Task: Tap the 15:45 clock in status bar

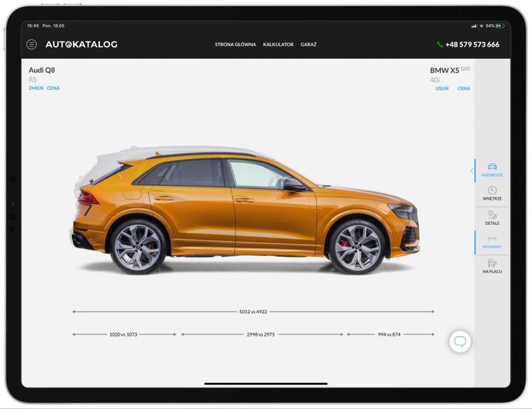Action: (x=33, y=26)
